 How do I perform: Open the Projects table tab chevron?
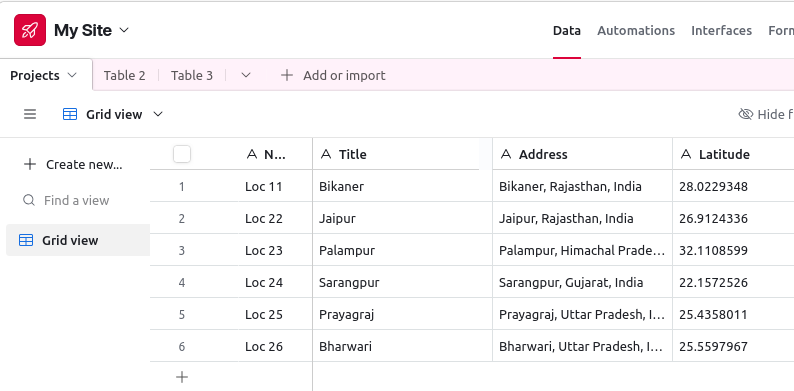point(72,75)
